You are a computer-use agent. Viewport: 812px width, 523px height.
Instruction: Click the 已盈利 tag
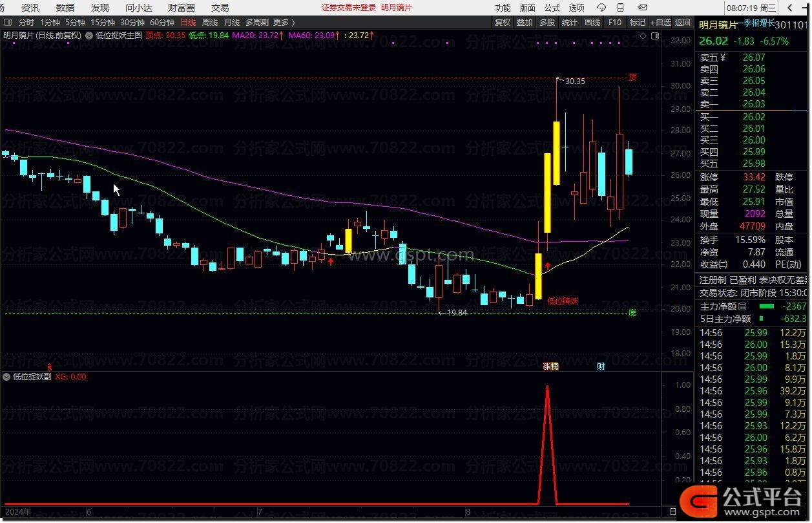point(742,280)
